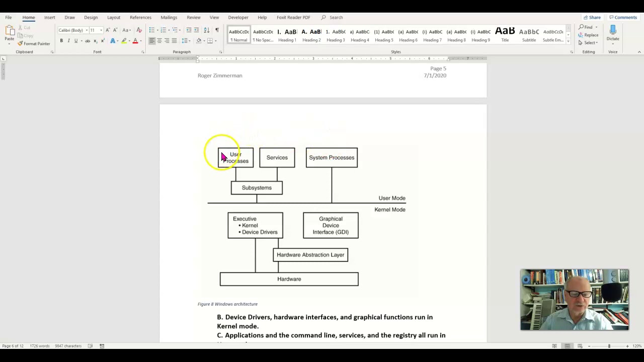Increase font size with Grow Font icon
The image size is (644, 362).
[108, 30]
